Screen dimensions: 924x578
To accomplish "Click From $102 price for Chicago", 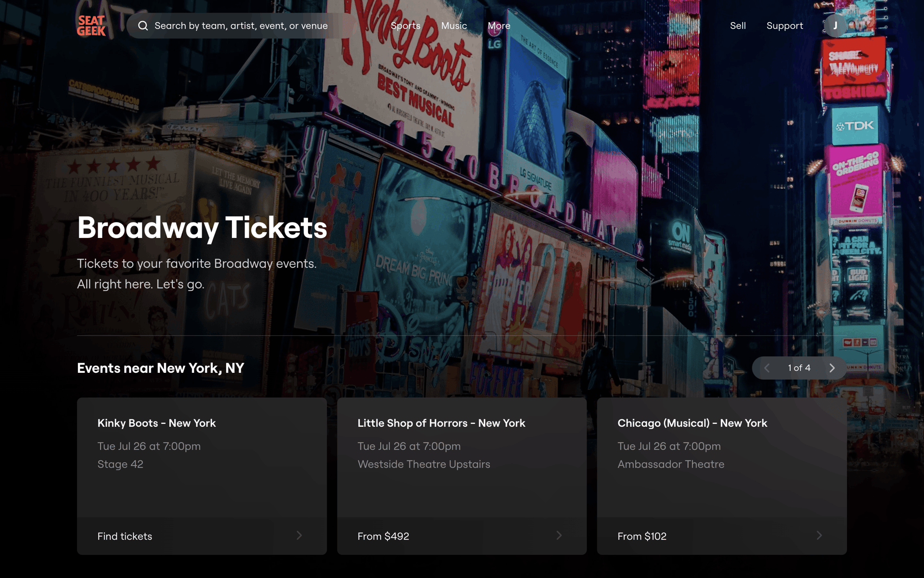I will coord(642,536).
